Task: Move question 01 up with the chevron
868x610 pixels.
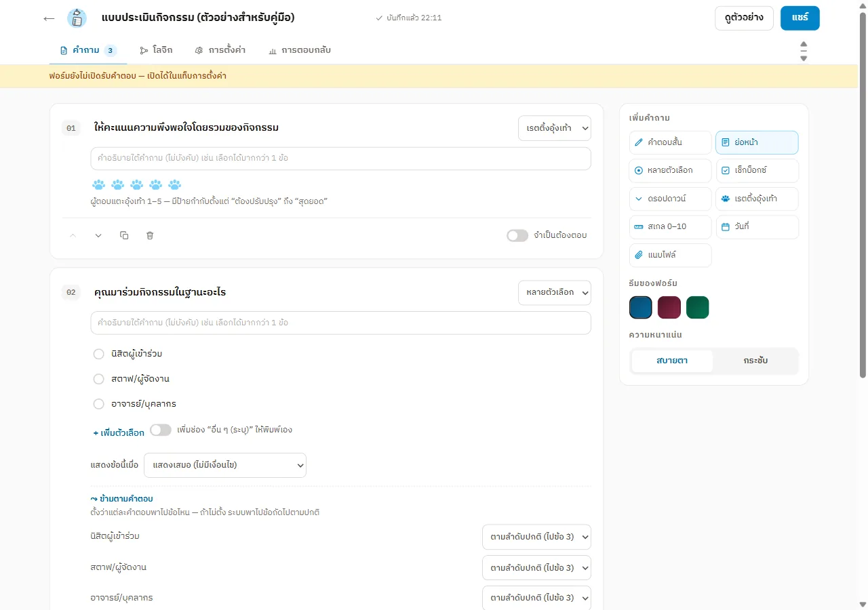Action: [73, 235]
